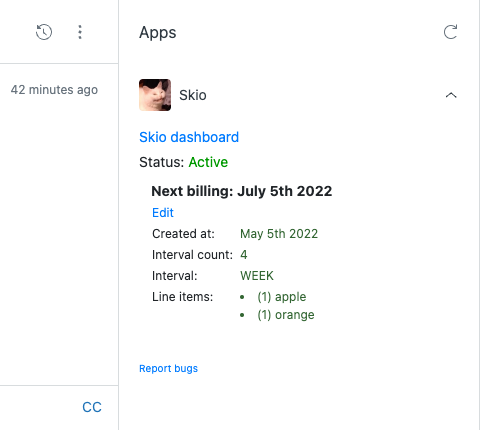Collapse the Skio app section

pos(451,95)
